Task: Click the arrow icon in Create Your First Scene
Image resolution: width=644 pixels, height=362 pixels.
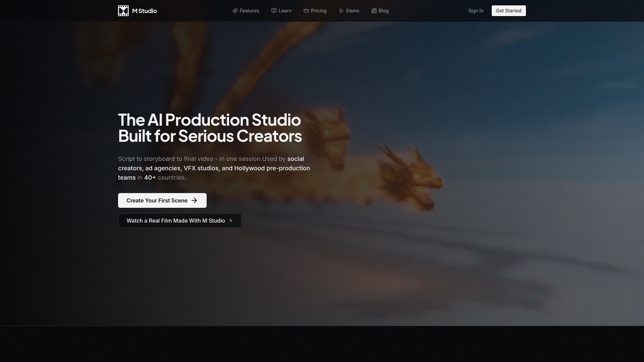Action: pyautogui.click(x=194, y=200)
